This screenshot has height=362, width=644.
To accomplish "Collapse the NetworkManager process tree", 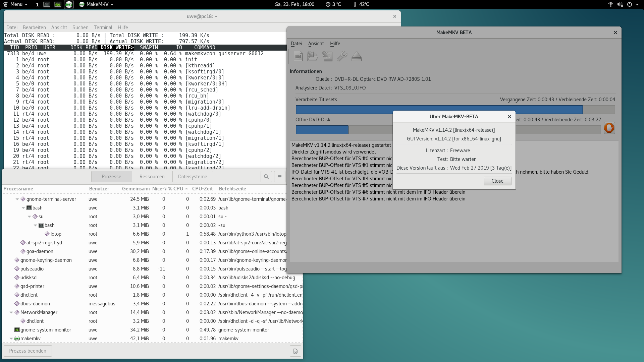I will click(x=11, y=312).
